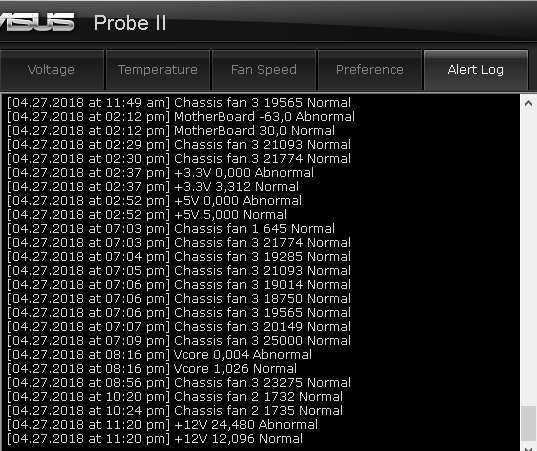
Task: Select the Chassis fan 3 19285 entry
Action: (179, 257)
